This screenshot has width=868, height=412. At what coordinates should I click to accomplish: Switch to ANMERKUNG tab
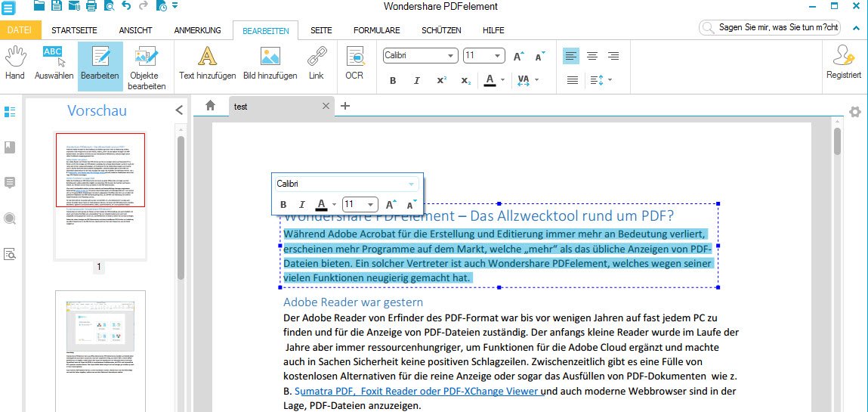198,30
